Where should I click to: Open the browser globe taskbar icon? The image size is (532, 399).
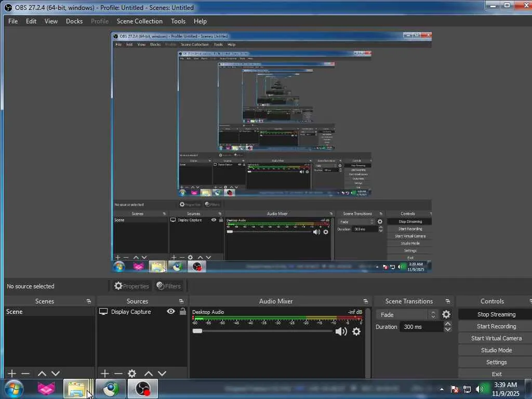(x=111, y=389)
